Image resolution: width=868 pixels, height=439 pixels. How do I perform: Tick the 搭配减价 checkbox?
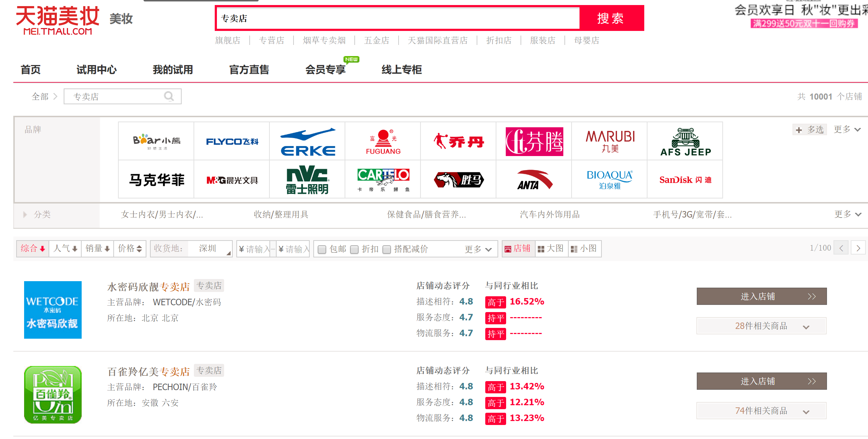tap(387, 249)
